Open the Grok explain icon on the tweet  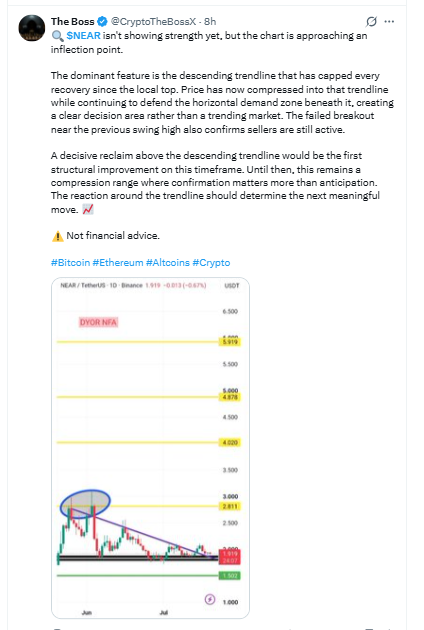[x=371, y=21]
